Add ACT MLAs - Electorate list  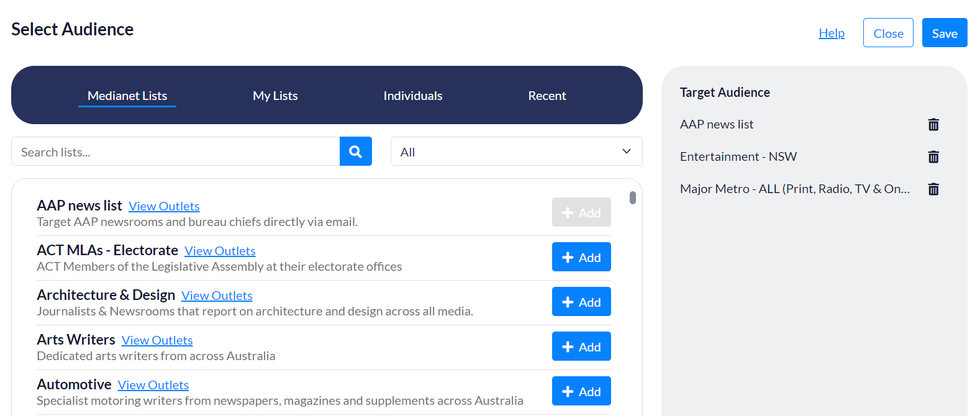[x=581, y=257]
